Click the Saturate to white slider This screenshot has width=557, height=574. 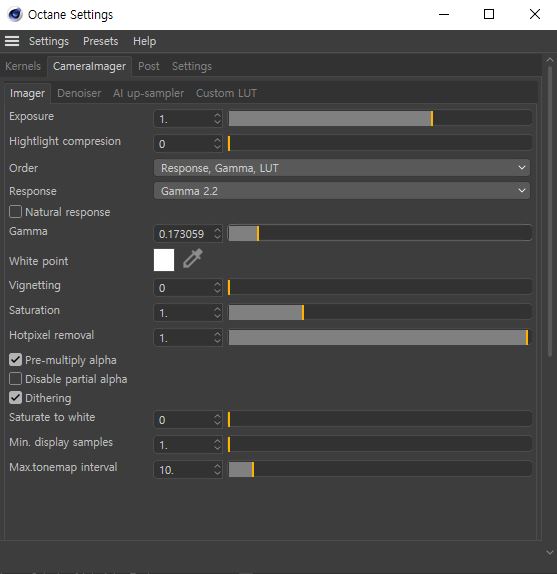(380, 420)
